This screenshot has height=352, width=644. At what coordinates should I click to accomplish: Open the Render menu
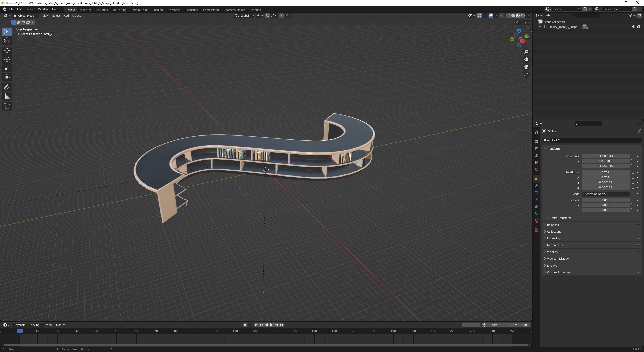point(30,9)
